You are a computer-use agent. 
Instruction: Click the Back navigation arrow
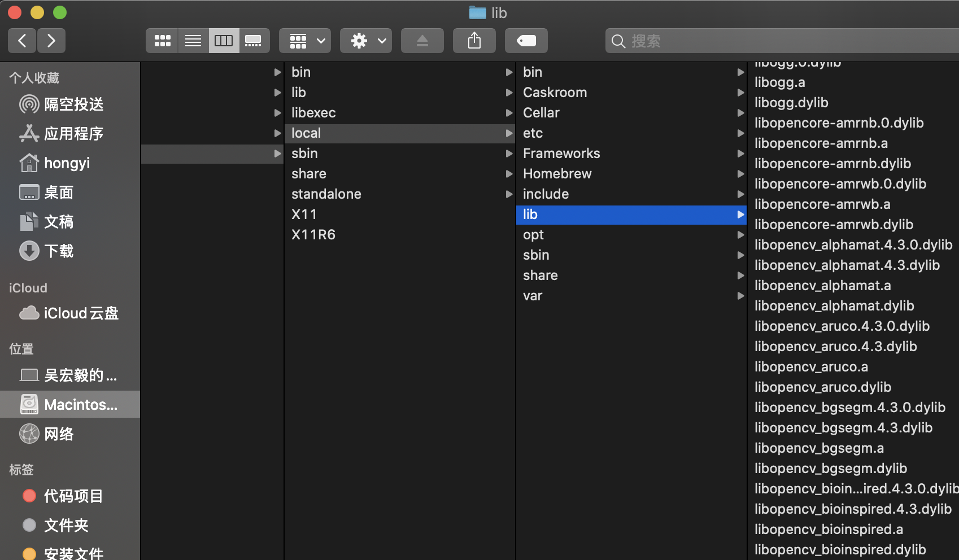point(21,40)
